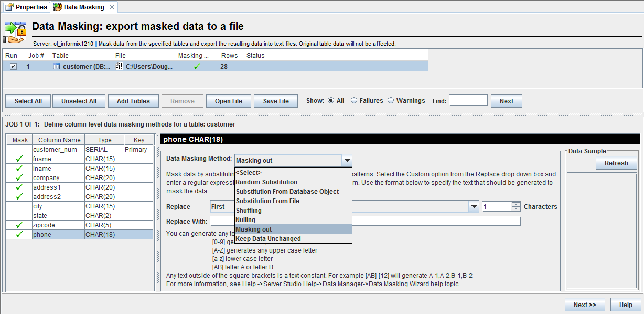
Task: Collapse the Data Masking Method dropdown arrow
Action: click(x=347, y=161)
